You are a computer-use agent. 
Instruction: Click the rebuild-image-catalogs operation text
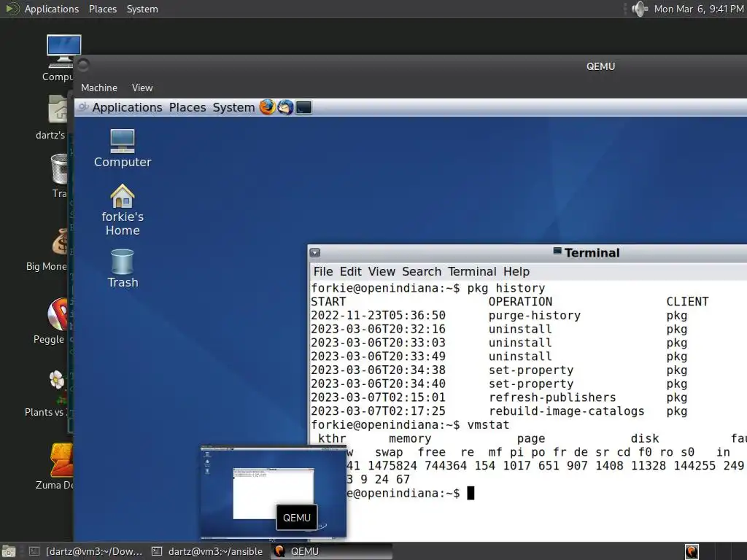pos(566,411)
